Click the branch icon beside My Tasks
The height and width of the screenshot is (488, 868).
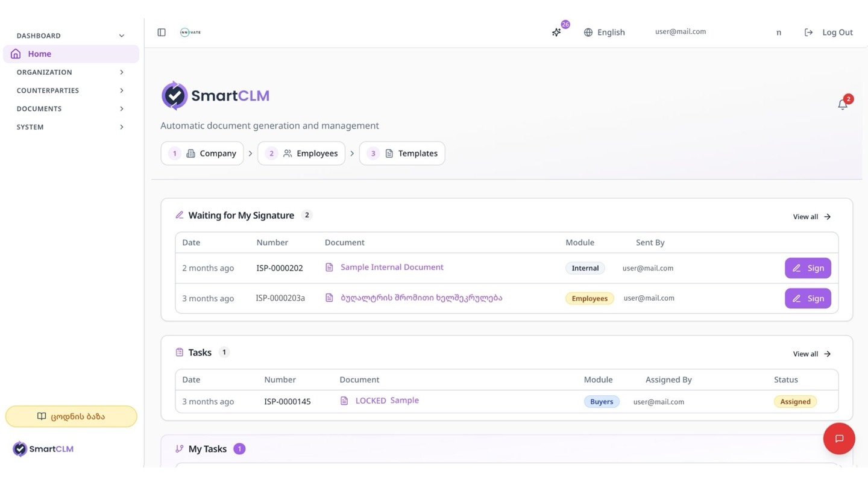tap(179, 449)
